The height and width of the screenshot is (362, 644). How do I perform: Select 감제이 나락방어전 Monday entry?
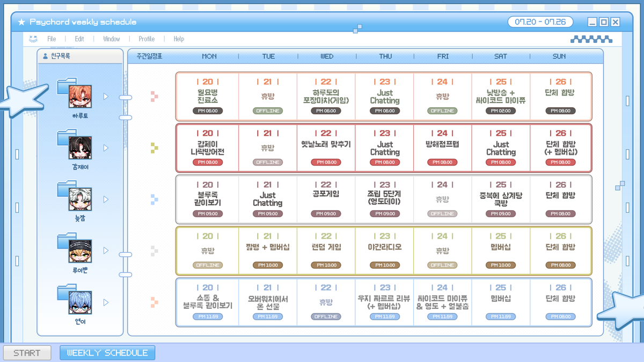208,148
